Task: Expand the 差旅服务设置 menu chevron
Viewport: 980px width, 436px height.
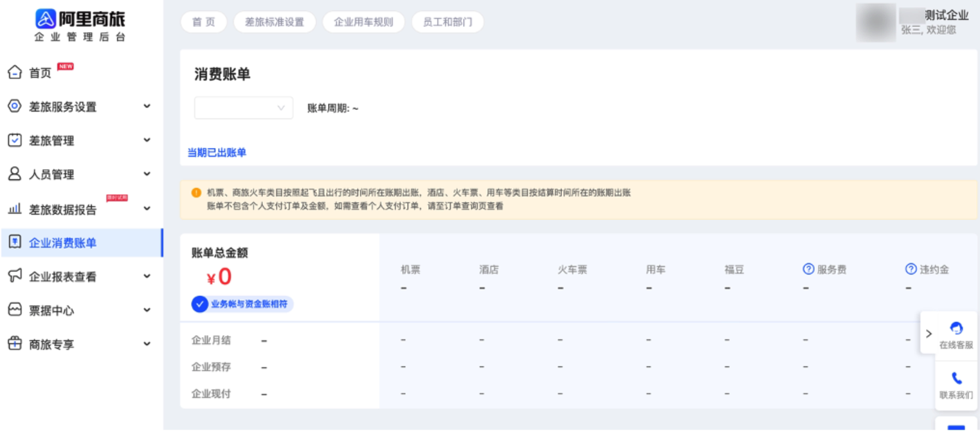Action: pyautogui.click(x=147, y=107)
